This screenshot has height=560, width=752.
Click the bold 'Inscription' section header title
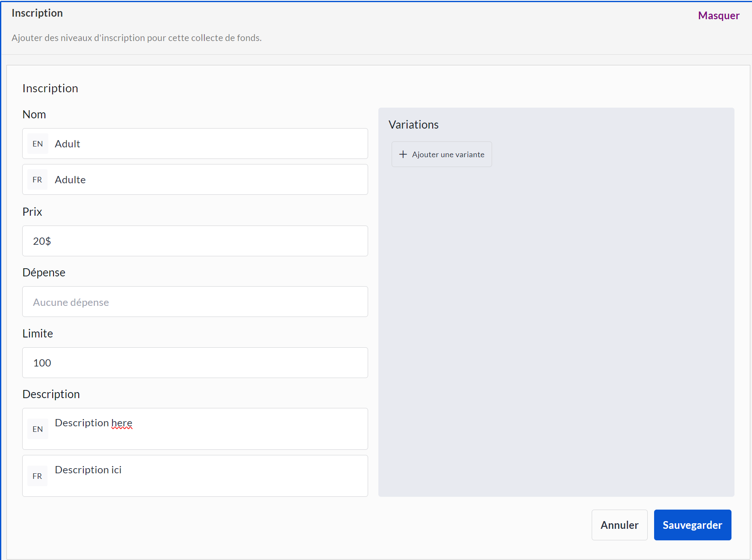pos(37,13)
